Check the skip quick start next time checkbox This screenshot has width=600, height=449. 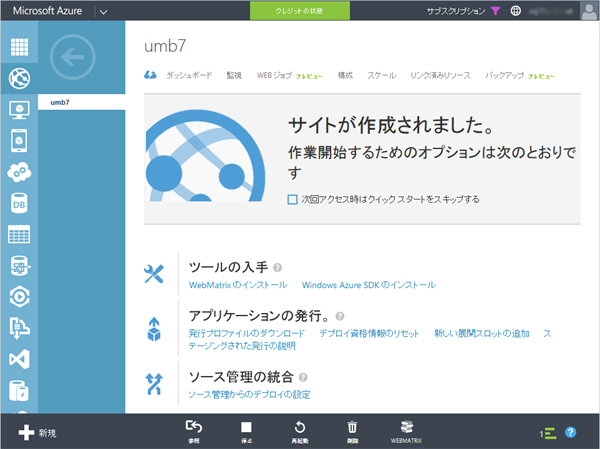(x=292, y=199)
